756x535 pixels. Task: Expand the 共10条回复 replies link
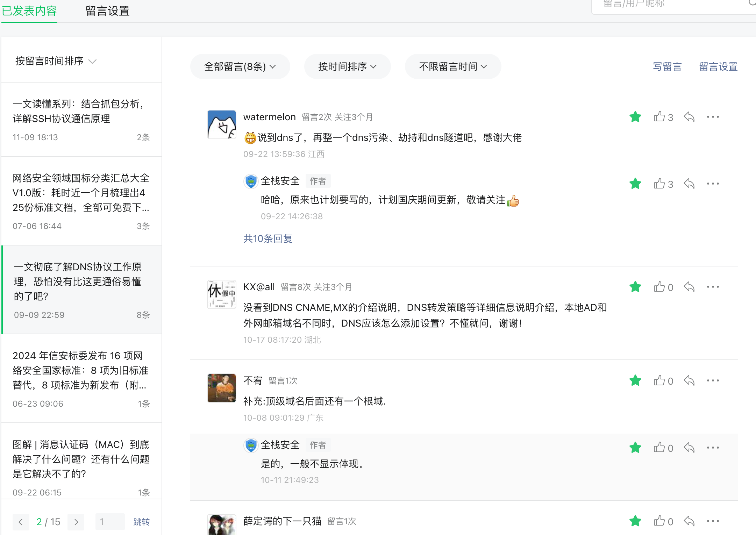[268, 238]
